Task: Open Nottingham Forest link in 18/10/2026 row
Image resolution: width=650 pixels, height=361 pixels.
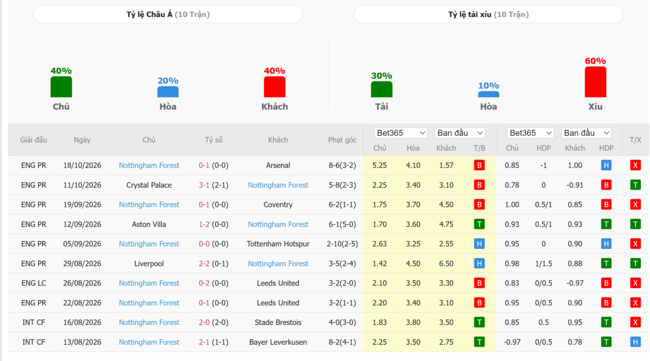Action: (x=149, y=165)
